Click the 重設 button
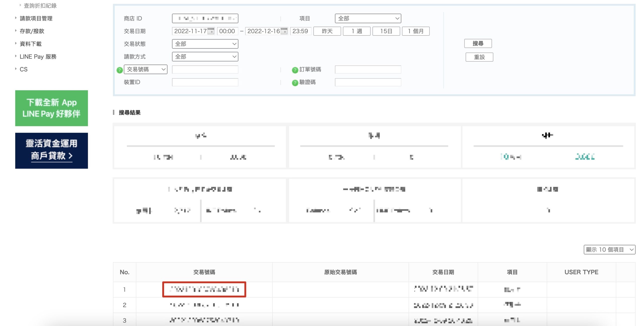Viewport: 644px width, 326px height. click(x=479, y=57)
